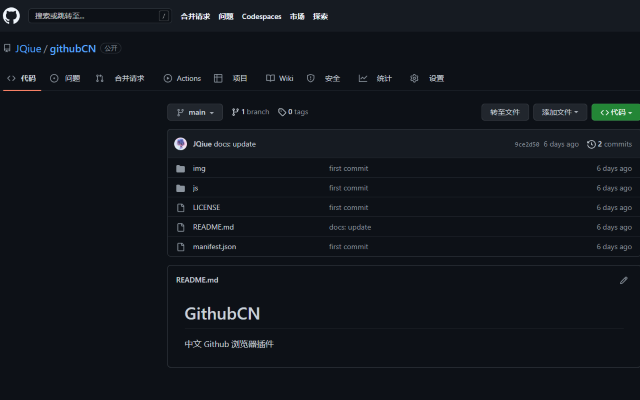Open 探索 in the top navigation
This screenshot has height=400, width=640.
pos(320,16)
